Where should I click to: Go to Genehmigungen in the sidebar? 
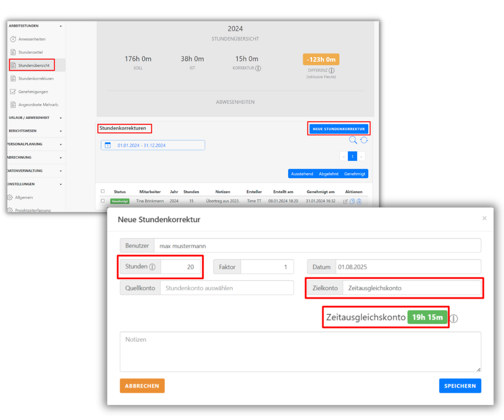pyautogui.click(x=33, y=92)
